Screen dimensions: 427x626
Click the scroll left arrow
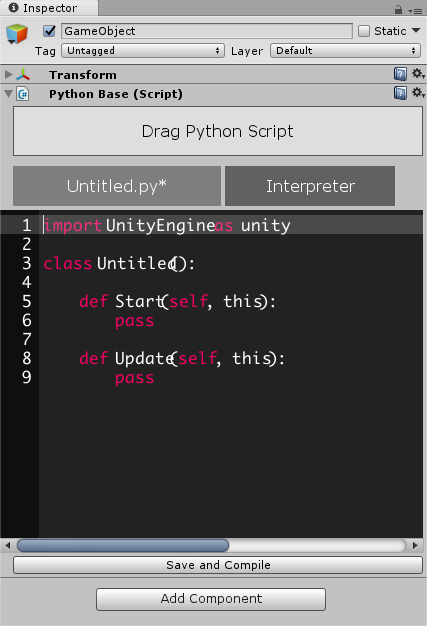[8, 545]
